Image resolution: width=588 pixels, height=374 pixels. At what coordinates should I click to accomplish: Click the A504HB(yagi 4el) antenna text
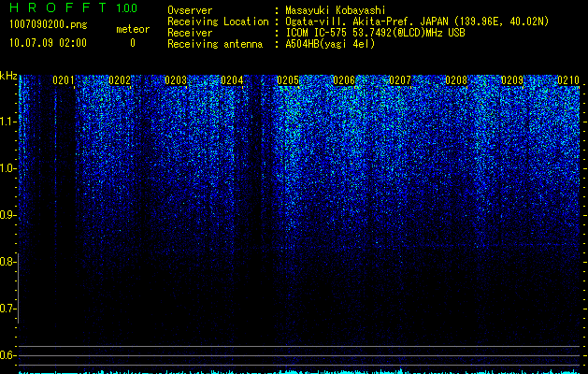330,44
